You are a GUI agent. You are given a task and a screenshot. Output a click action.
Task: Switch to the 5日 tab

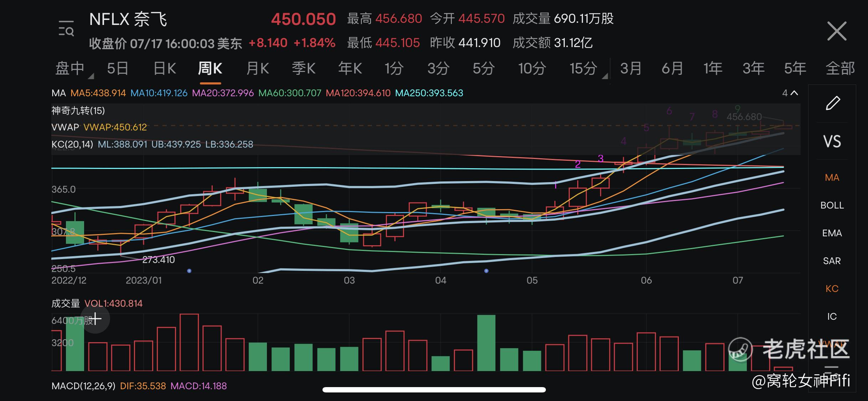(x=118, y=68)
